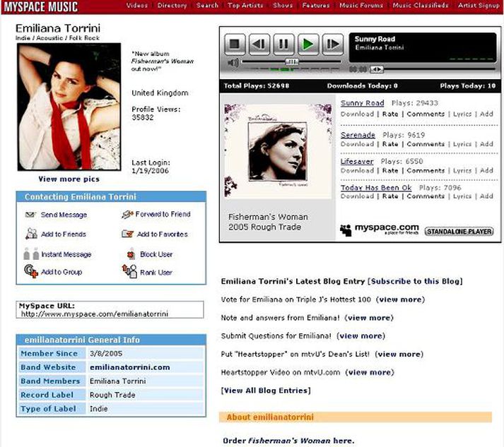Mute audio via the speaker icon
Viewport: 504px width, 447px height.
click(x=233, y=62)
